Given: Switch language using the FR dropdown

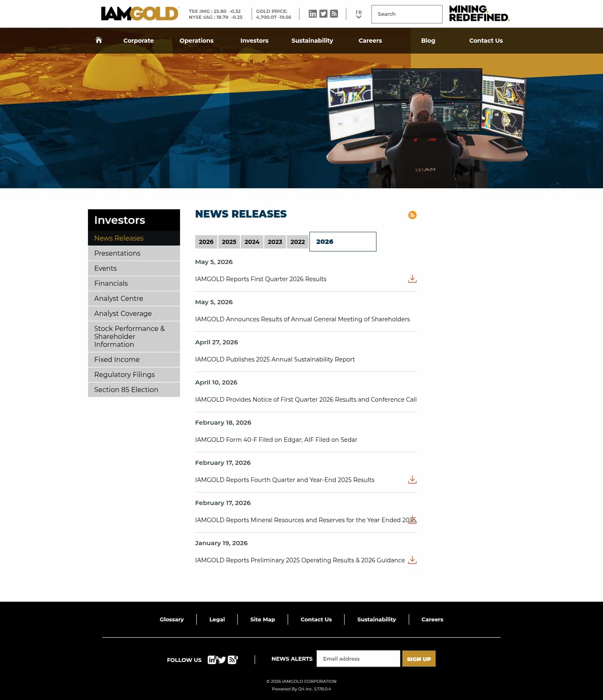Looking at the screenshot, I should coord(358,14).
